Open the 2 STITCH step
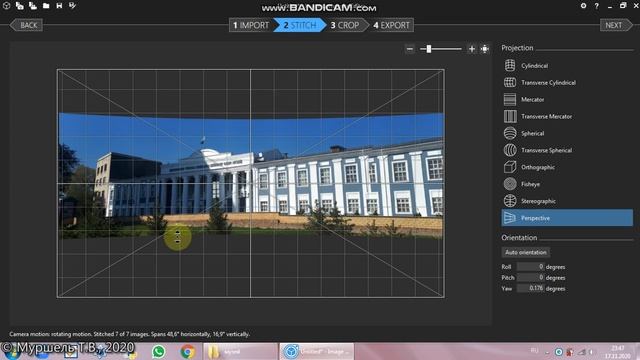The width and height of the screenshot is (640, 360). [300, 25]
